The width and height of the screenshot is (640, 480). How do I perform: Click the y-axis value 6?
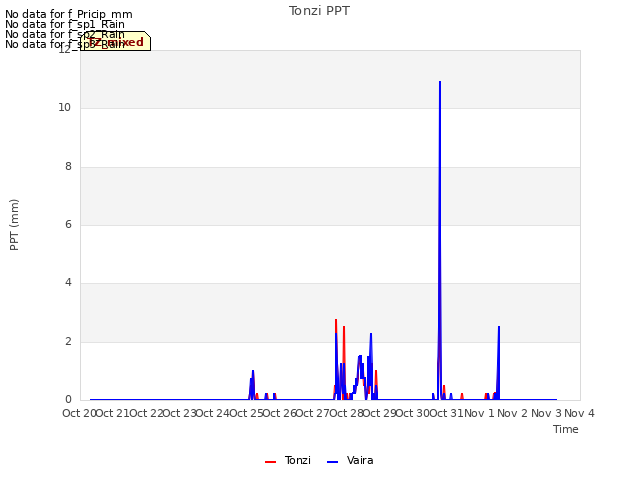coord(68,224)
